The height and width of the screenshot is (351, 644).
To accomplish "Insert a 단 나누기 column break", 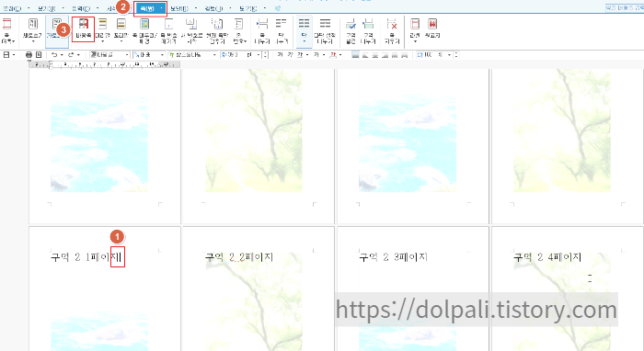I will 282,30.
